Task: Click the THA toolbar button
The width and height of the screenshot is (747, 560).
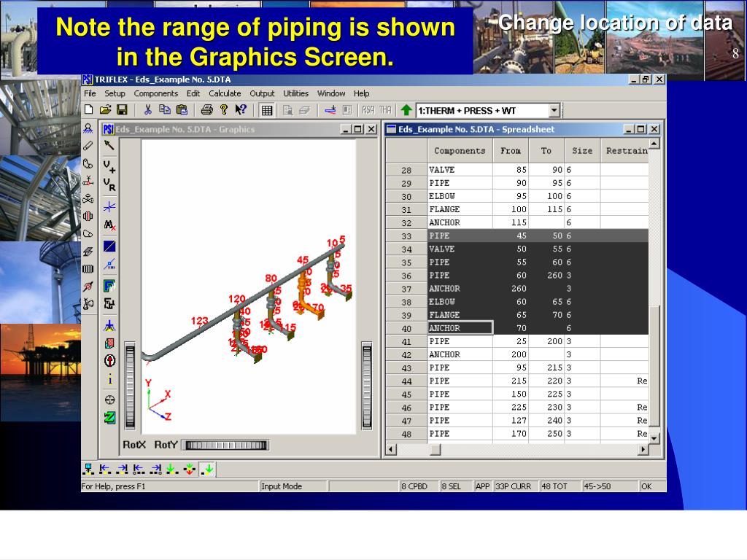Action: [x=385, y=111]
